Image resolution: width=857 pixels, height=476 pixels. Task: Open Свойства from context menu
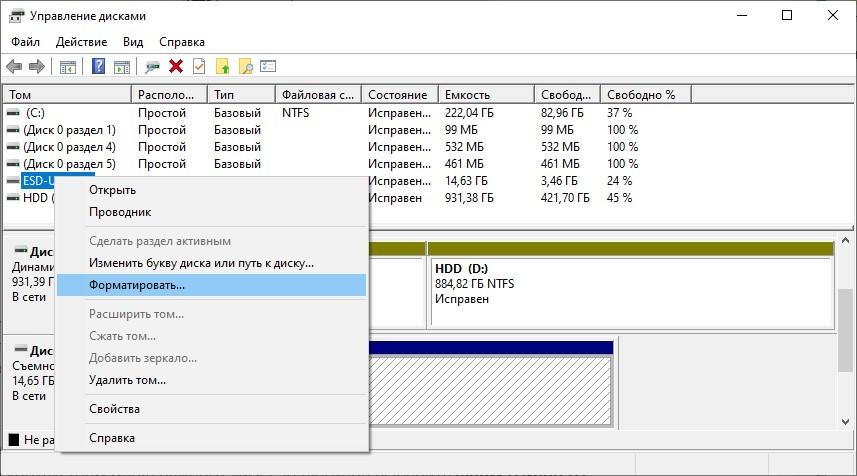[212, 409]
